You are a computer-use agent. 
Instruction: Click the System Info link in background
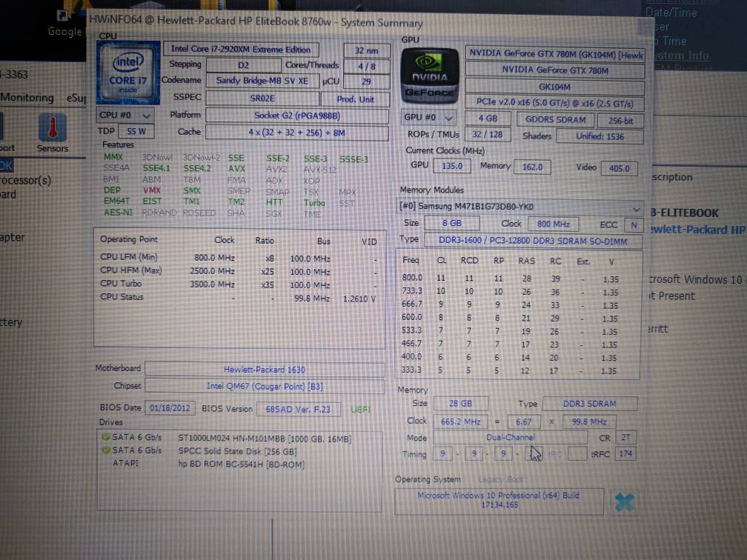[682, 56]
